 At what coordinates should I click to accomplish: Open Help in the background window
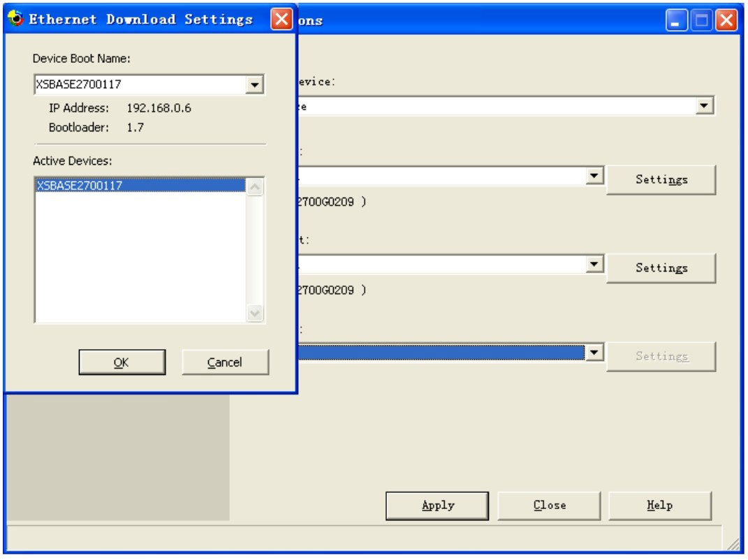pos(660,506)
